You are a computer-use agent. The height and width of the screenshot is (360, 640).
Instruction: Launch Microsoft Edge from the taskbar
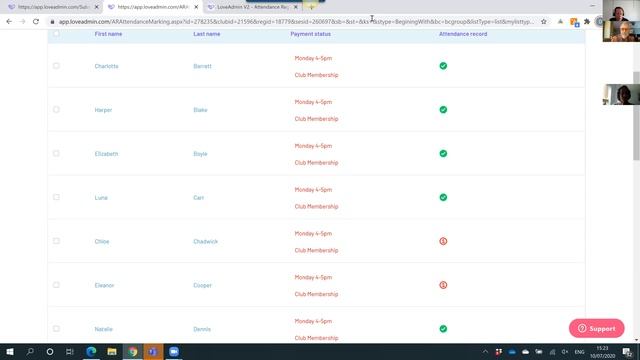coord(91,351)
